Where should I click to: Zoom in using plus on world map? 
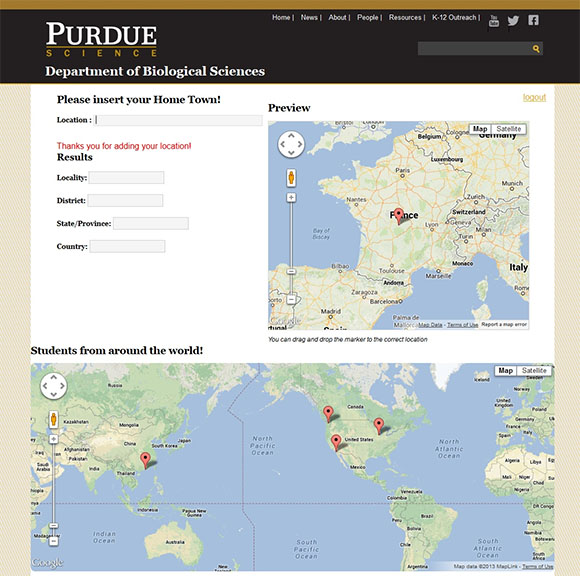coord(54,439)
